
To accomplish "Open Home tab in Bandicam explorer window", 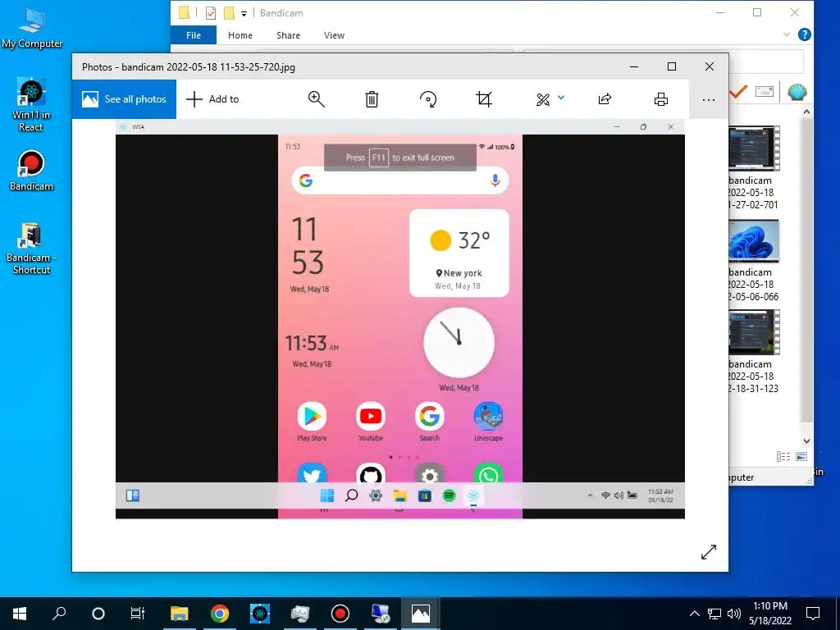I will point(240,35).
